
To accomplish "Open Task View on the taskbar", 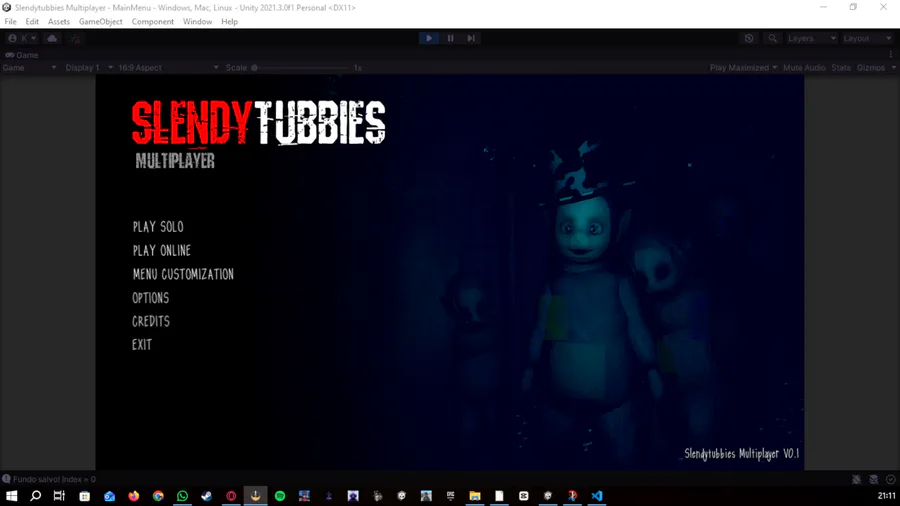I will point(59,496).
